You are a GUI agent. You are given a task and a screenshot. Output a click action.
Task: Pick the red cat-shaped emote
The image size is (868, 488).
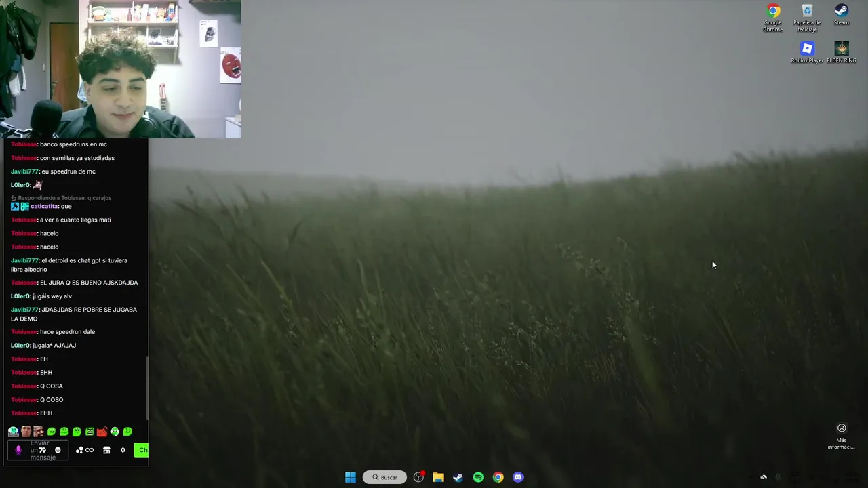point(102,432)
